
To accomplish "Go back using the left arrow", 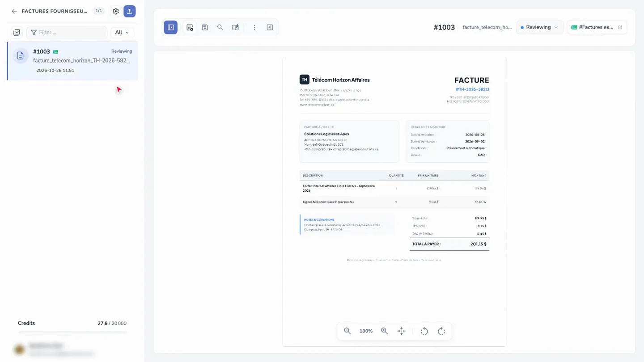I will pyautogui.click(x=14, y=11).
